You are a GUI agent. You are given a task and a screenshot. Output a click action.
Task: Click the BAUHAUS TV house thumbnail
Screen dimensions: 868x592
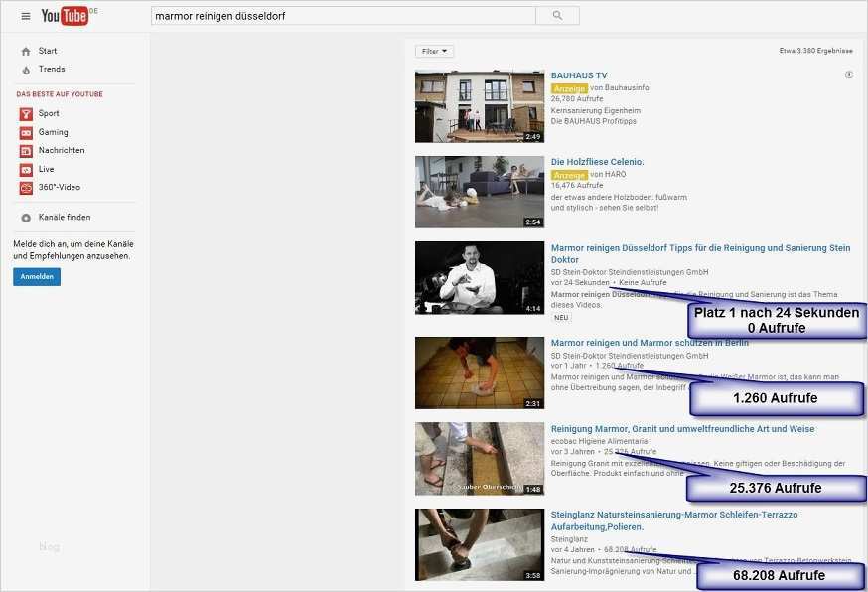(480, 106)
